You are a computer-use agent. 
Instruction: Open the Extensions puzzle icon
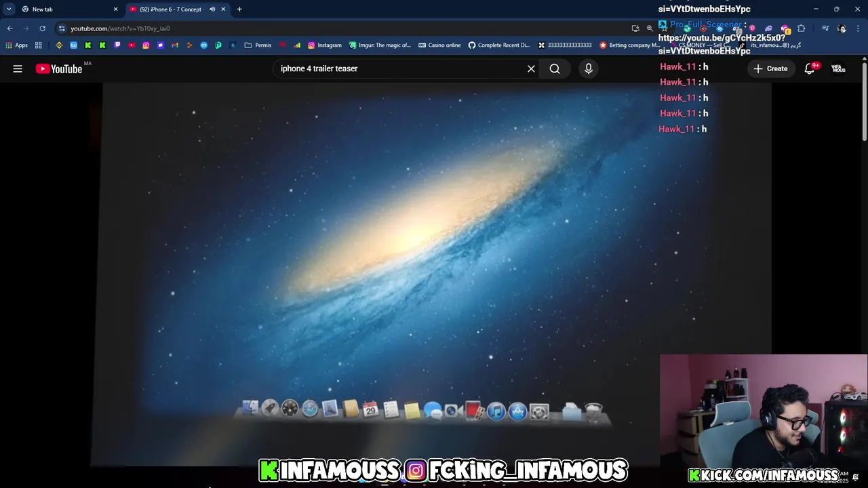[x=802, y=28]
